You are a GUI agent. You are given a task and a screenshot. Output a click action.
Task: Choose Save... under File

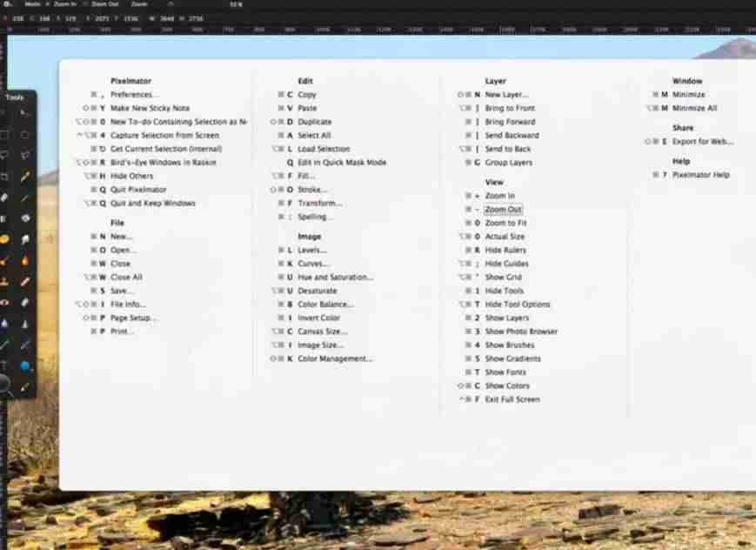[x=122, y=291]
